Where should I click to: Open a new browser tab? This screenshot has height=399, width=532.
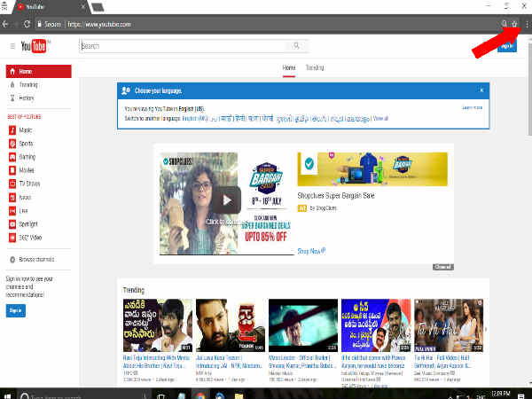(98, 7)
